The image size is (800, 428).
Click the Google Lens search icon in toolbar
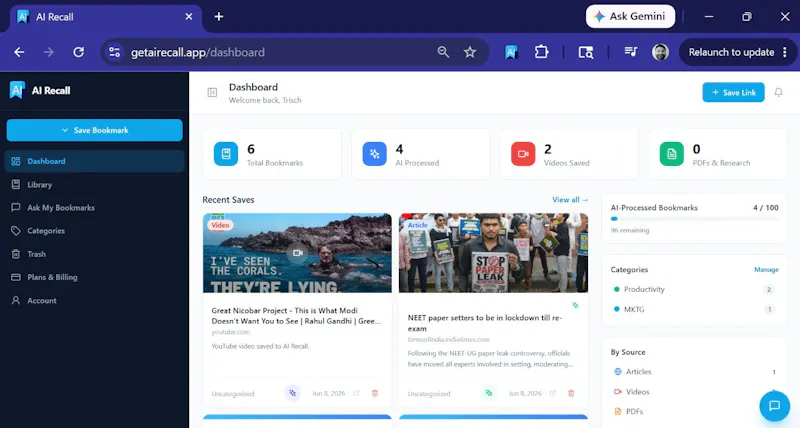pyautogui.click(x=586, y=52)
